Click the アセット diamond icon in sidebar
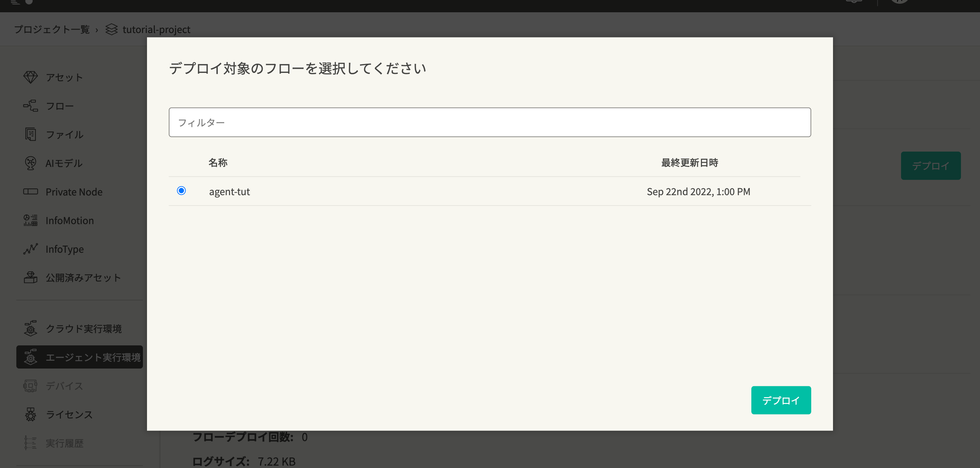Screen dimensions: 980x468 click(x=30, y=77)
